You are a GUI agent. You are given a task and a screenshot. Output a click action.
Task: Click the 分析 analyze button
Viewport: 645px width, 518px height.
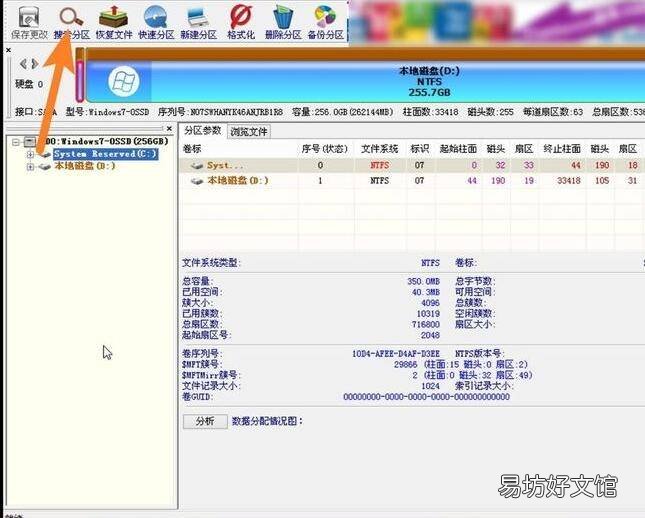pyautogui.click(x=205, y=421)
